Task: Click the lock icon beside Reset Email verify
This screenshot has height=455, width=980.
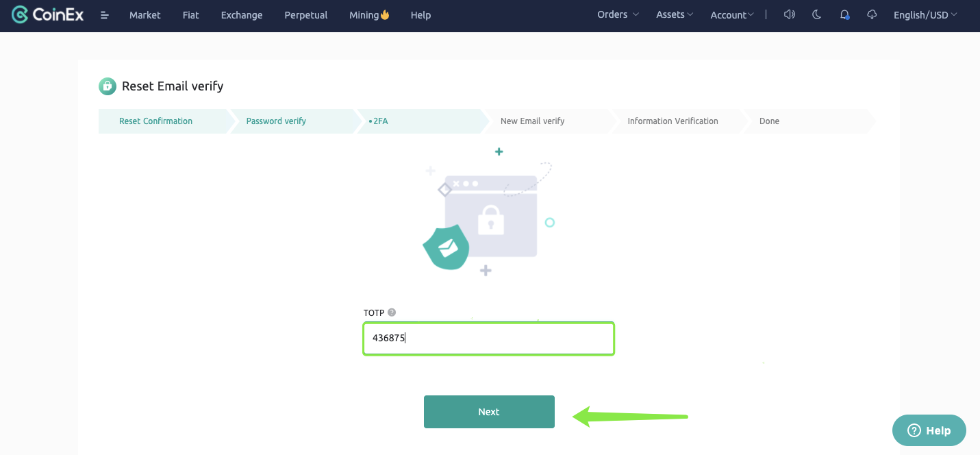Action: [x=108, y=86]
